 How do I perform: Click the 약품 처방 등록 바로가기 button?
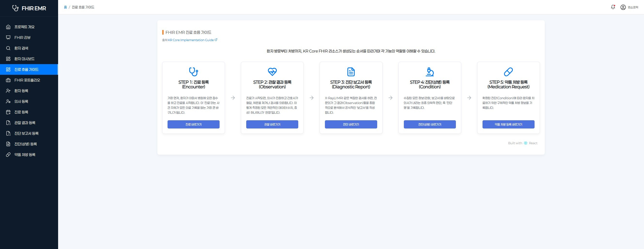coord(508,124)
